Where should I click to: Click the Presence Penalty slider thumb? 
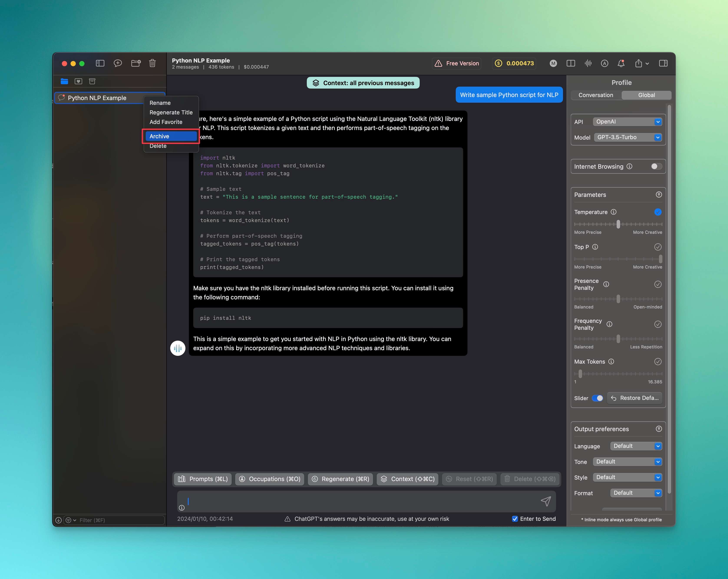(x=618, y=299)
